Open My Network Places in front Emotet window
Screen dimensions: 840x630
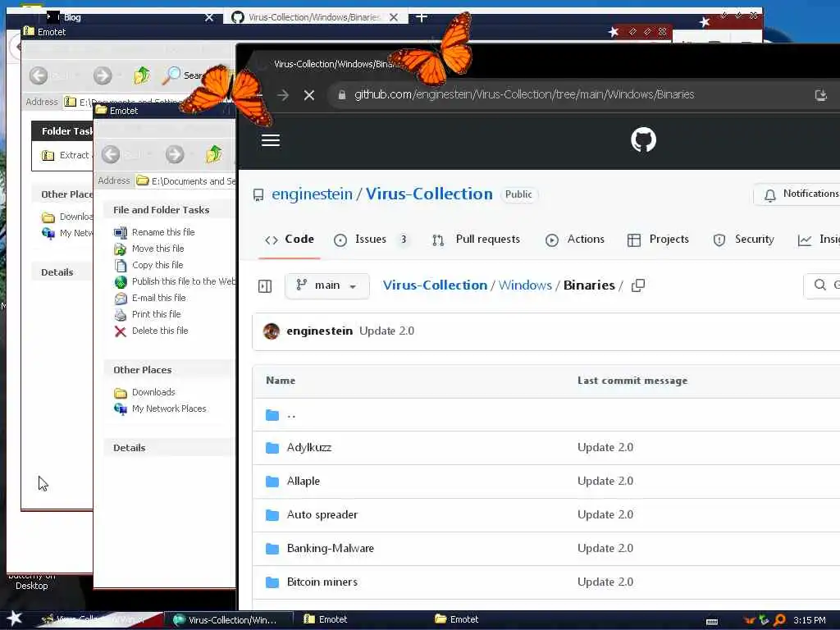click(169, 409)
